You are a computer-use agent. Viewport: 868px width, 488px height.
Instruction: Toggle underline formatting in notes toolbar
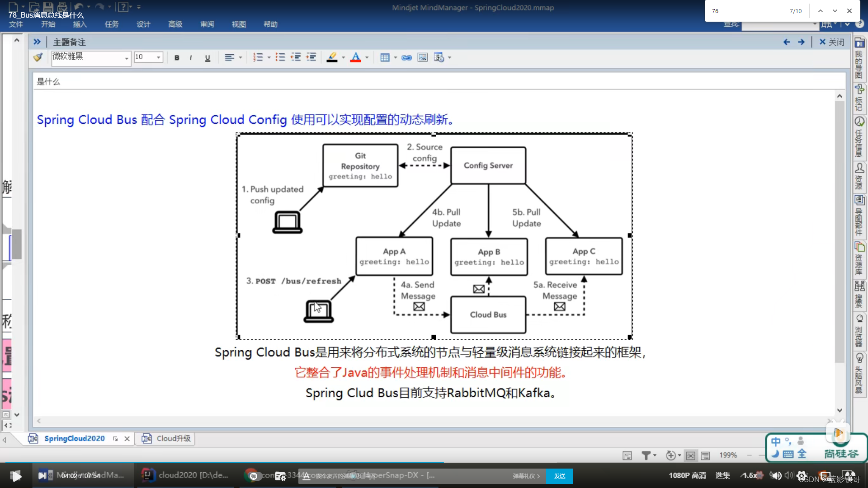[208, 57]
